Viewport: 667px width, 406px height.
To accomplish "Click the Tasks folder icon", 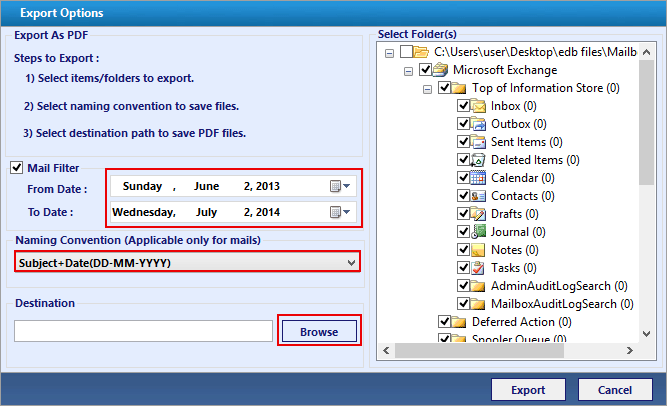I will (x=479, y=268).
